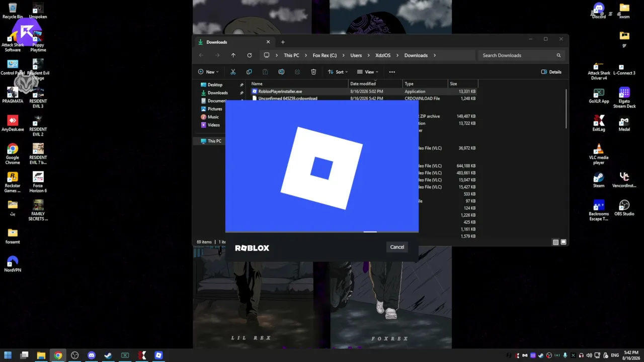Select the Backrooms Escape desktop shortcut
This screenshot has width=644, height=362.
pyautogui.click(x=599, y=210)
